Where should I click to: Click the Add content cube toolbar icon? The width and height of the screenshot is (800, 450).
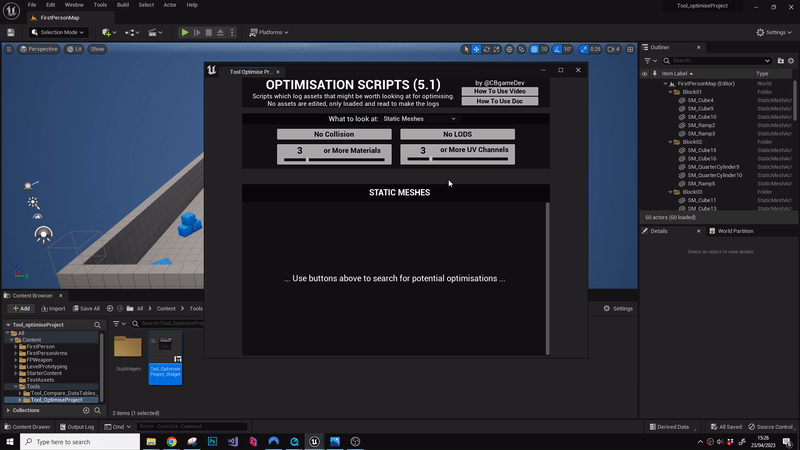point(108,32)
